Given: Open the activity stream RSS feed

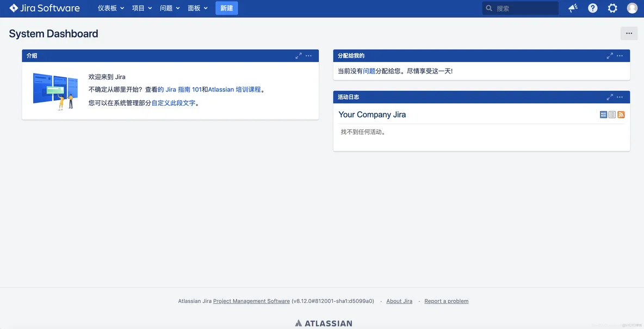Looking at the screenshot, I should click(x=621, y=115).
